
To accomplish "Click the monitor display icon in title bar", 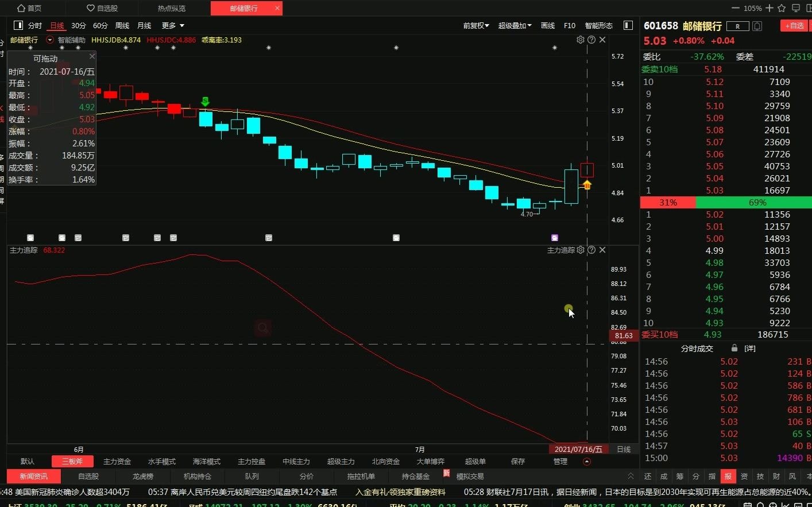I will point(795,8).
